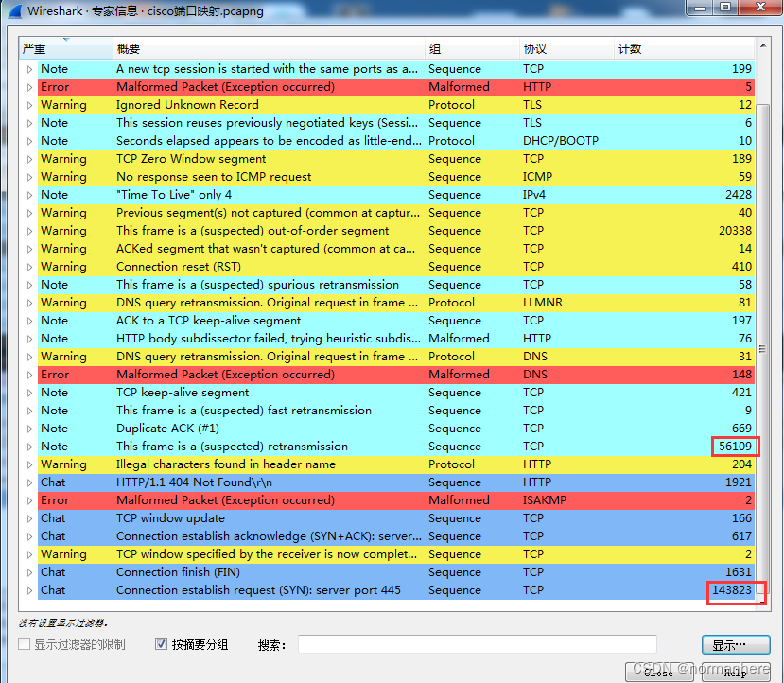Screen dimensions: 784x683
Task: Click the vertical scrollbar thumb of the list
Action: [x=762, y=348]
